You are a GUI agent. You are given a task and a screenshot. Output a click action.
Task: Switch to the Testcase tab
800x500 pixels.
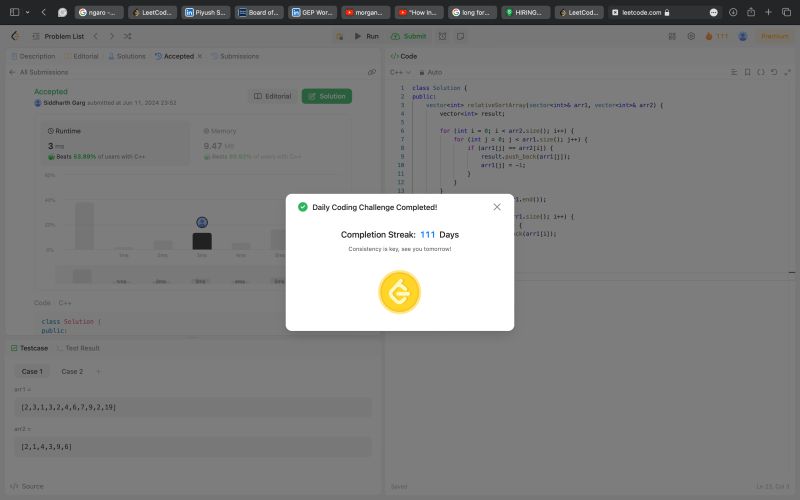coord(30,348)
